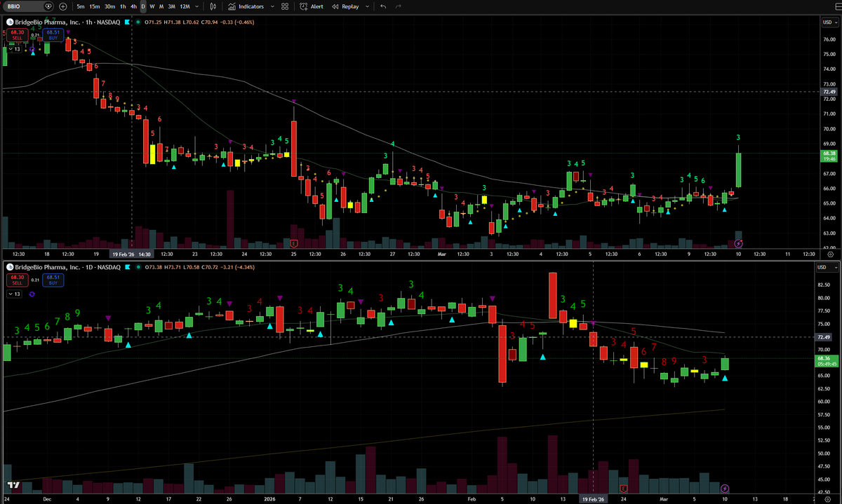The height and width of the screenshot is (504, 842).
Task: Select the 12M timeframe
Action: coord(185,6)
